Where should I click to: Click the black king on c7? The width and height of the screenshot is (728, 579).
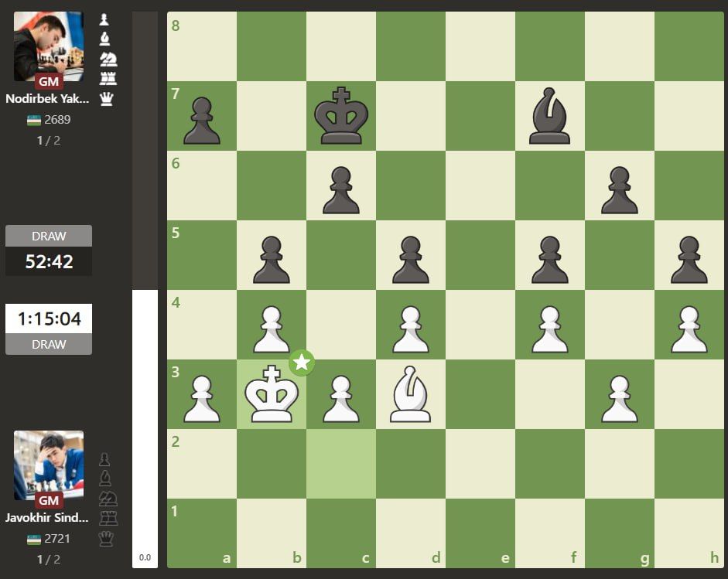tap(341, 116)
